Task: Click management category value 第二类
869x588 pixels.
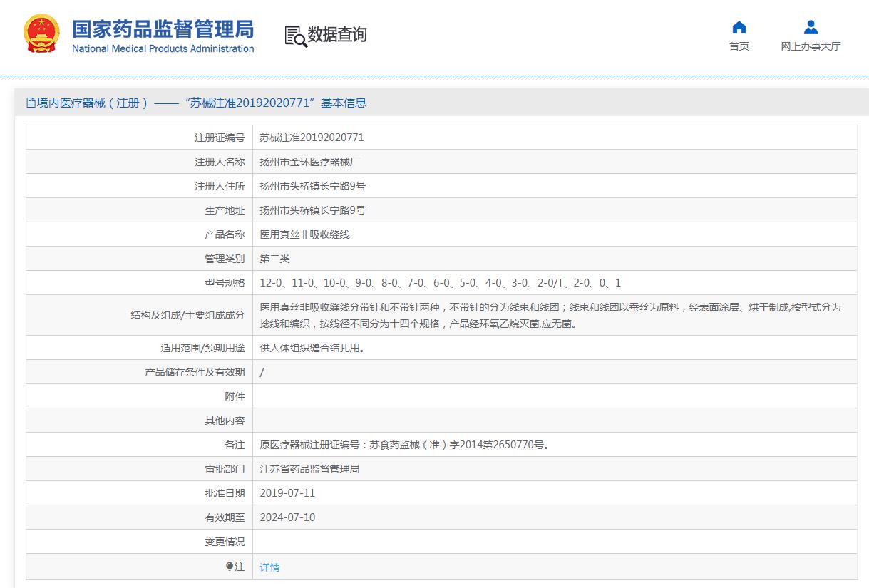Action: click(274, 259)
